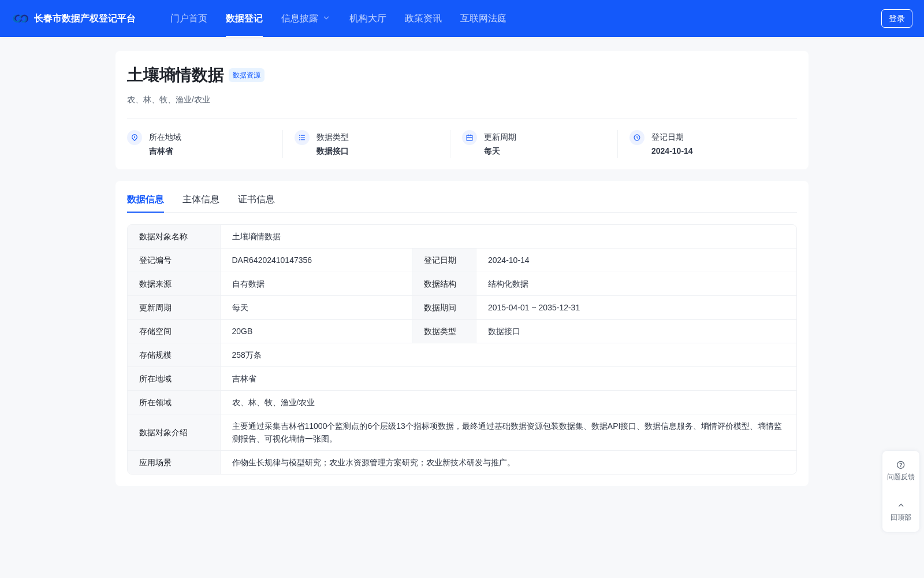Click the 数据对象介绍 row label
The height and width of the screenshot is (578, 924).
(163, 432)
